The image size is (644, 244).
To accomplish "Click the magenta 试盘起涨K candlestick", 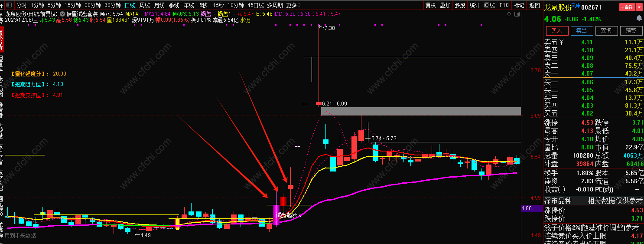I will click(x=276, y=215).
